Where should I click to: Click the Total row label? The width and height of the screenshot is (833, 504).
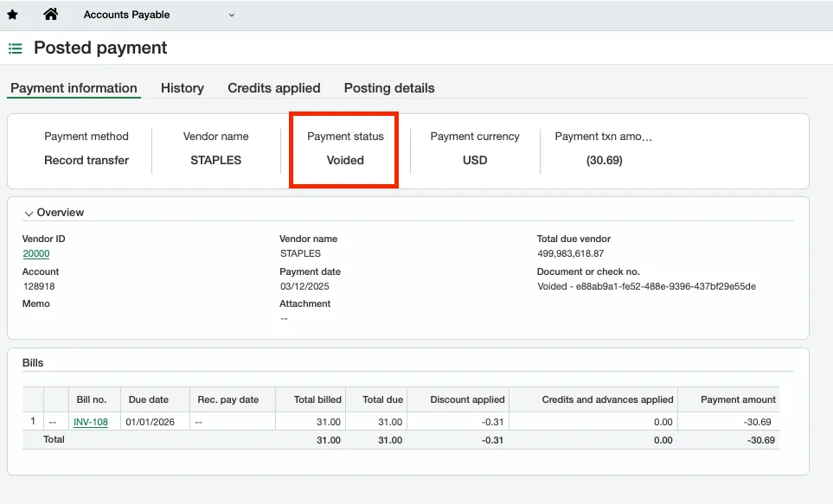click(x=54, y=440)
